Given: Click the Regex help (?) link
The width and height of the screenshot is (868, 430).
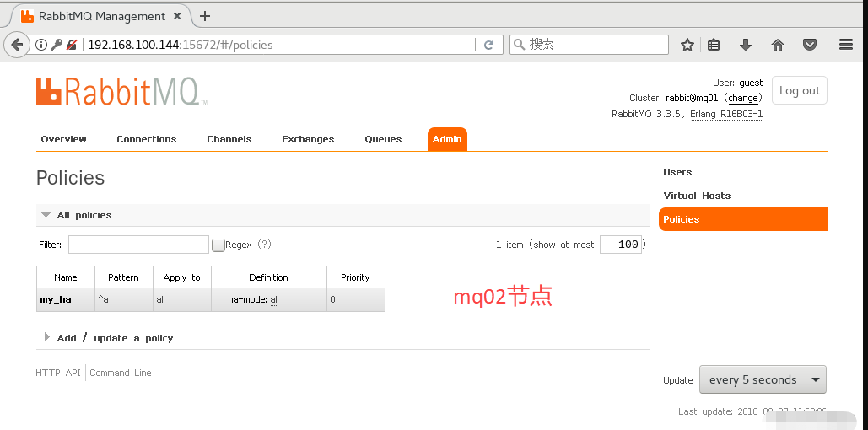Looking at the screenshot, I should (264, 245).
